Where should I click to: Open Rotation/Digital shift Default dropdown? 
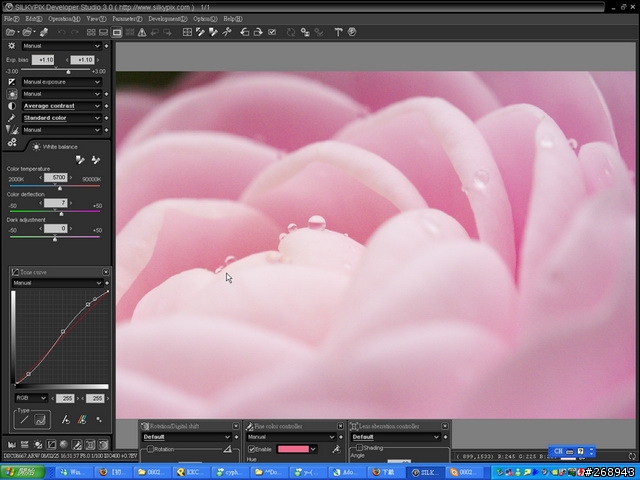187,437
